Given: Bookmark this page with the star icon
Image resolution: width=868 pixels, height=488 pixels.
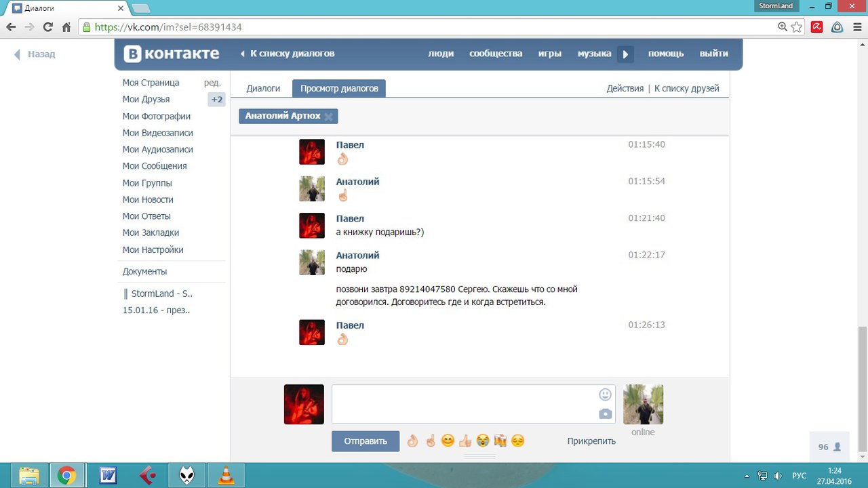Looking at the screenshot, I should click(x=797, y=27).
